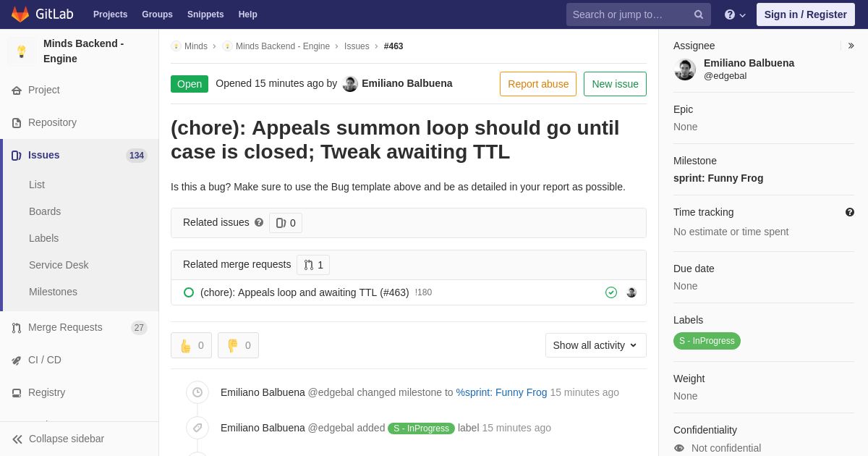Image resolution: width=868 pixels, height=456 pixels.
Task: Click the search magnifier icon
Action: [699, 14]
